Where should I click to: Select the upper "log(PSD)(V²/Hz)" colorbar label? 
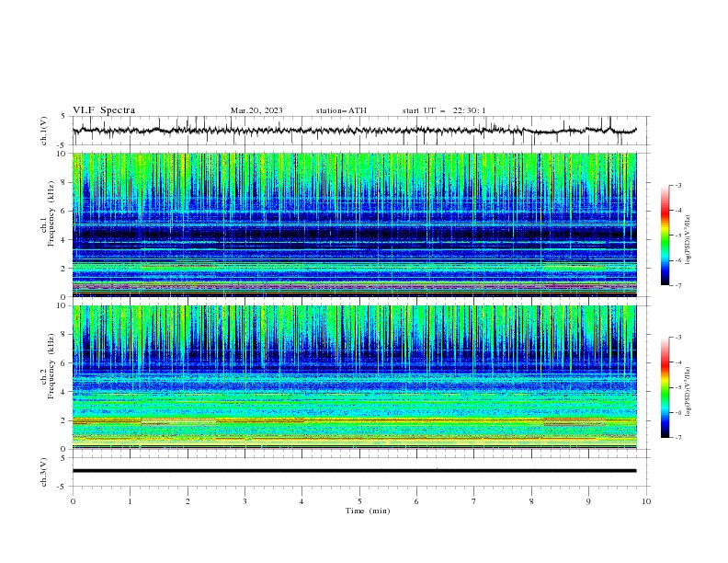pos(688,240)
